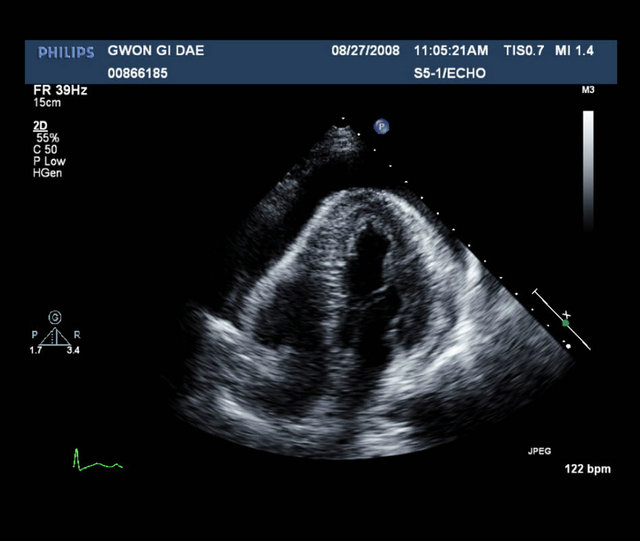Click the blue P probe orientation marker
This screenshot has width=640, height=541.
(x=381, y=126)
